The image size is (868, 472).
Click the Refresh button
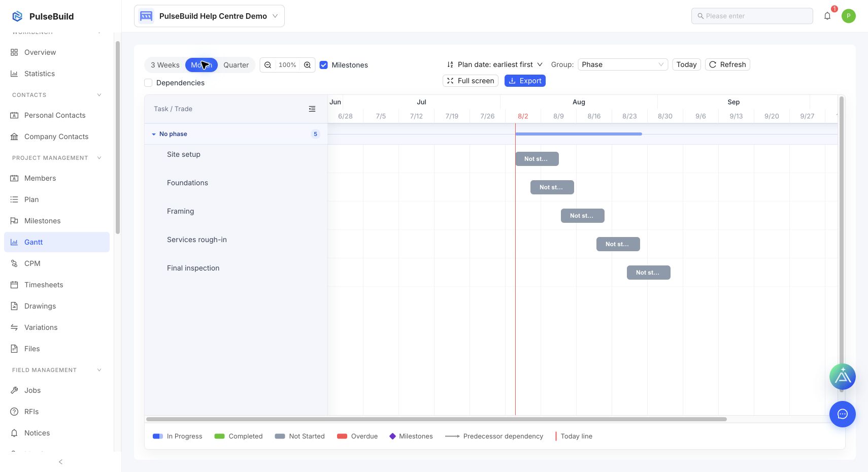[727, 64]
